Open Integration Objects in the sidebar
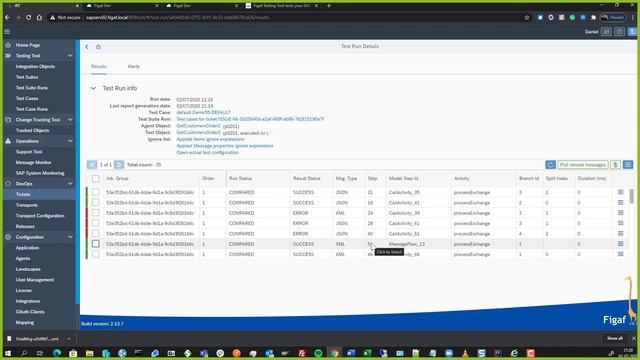640x360 pixels. point(35,66)
